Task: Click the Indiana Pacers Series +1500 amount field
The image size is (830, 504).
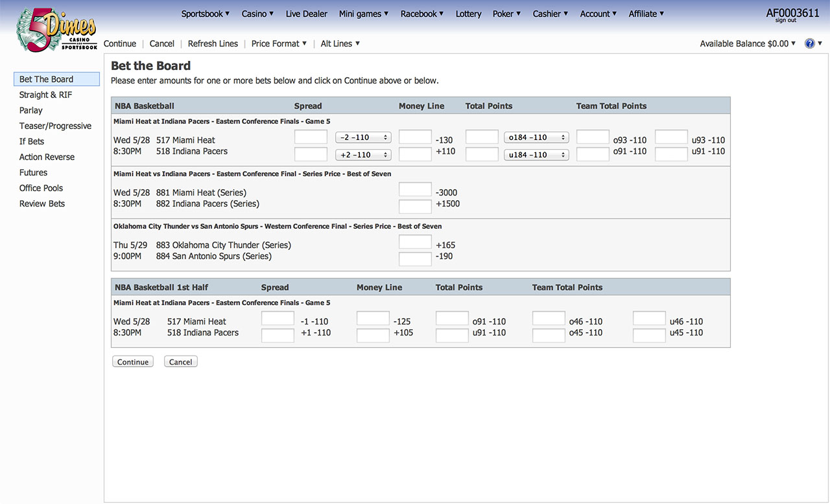Action: (415, 207)
